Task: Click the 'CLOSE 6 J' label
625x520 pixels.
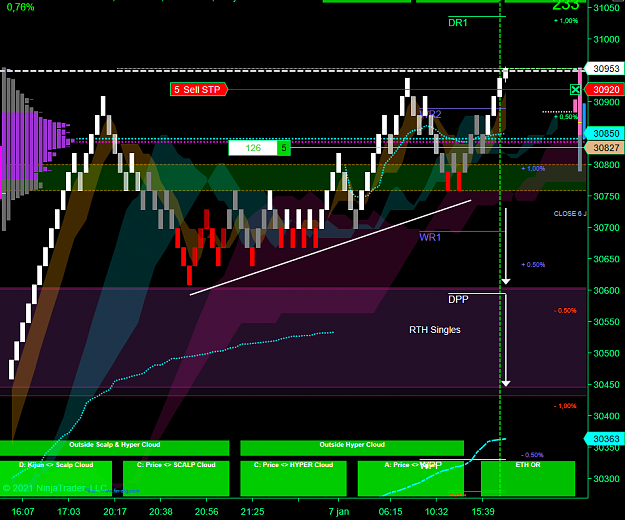Action: tap(570, 214)
